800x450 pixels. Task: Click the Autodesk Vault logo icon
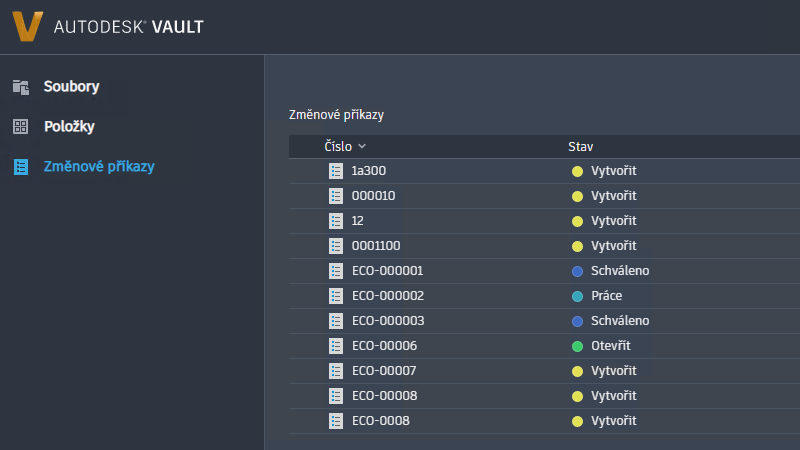tap(28, 26)
